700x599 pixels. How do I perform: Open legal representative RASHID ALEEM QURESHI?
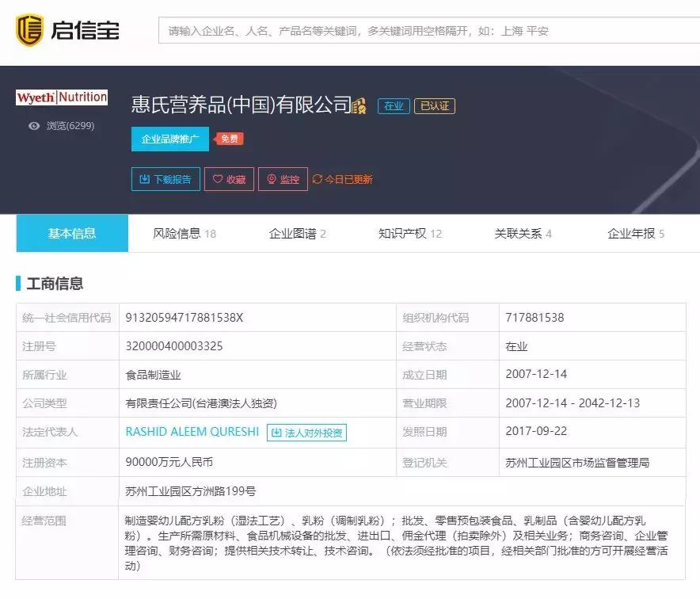coord(190,432)
